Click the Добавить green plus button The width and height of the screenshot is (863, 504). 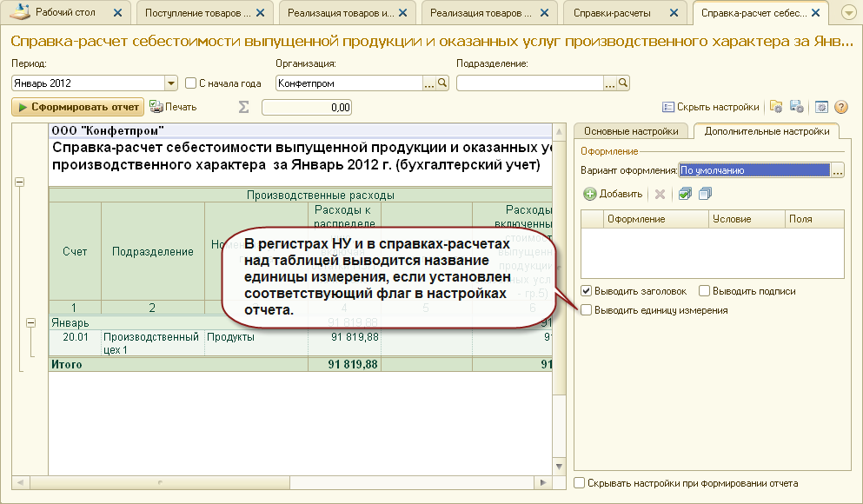pyautogui.click(x=613, y=194)
